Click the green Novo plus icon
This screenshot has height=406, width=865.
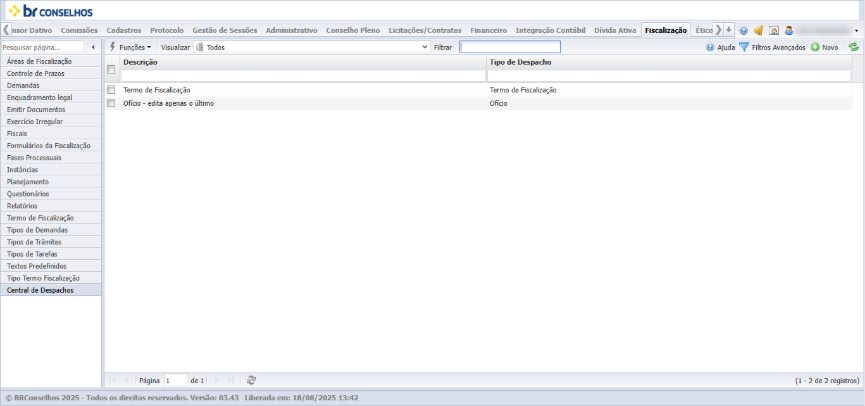815,47
